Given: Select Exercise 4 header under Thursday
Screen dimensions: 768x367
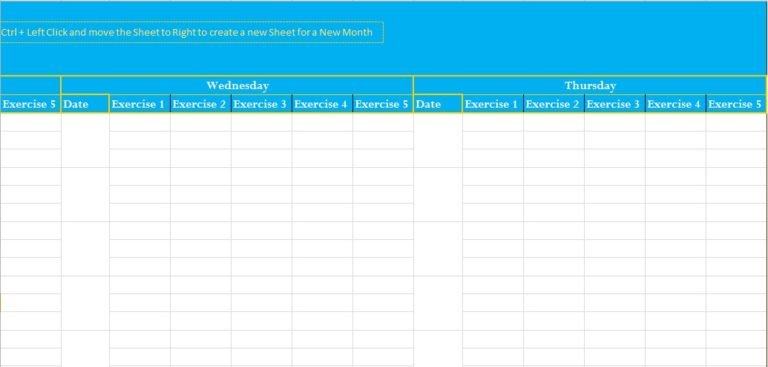Looking at the screenshot, I should click(675, 104).
